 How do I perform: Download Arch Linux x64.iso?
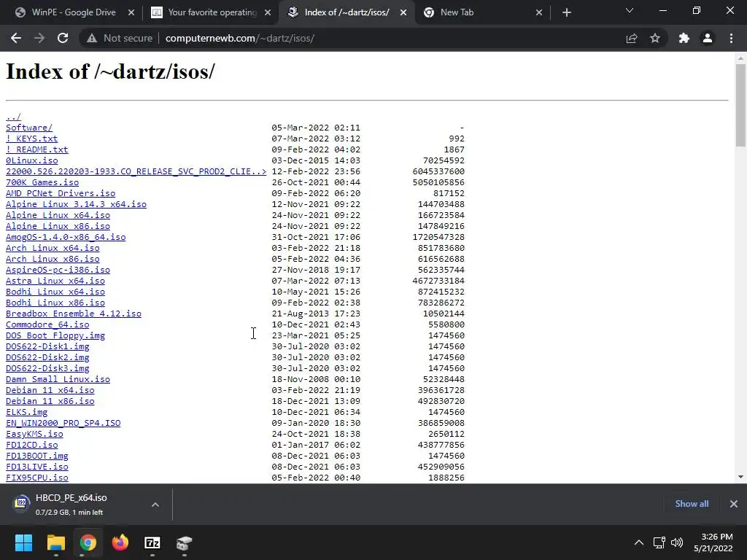[x=53, y=248]
